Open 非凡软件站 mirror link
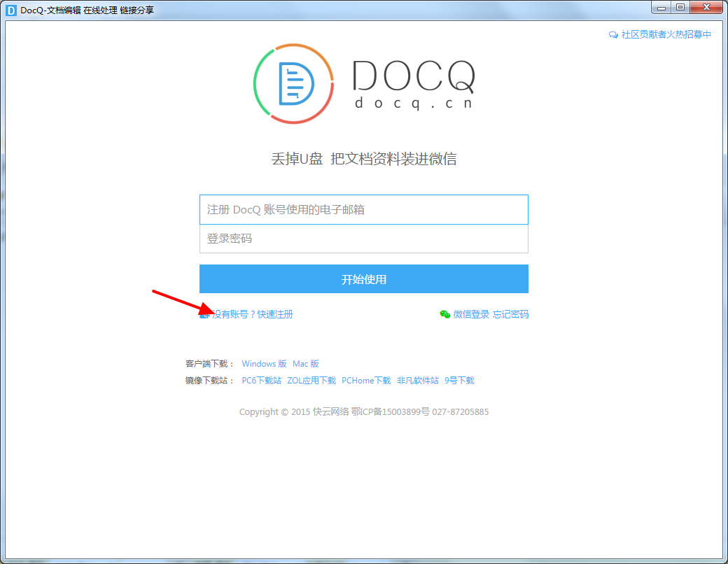The image size is (728, 564). pyautogui.click(x=417, y=380)
